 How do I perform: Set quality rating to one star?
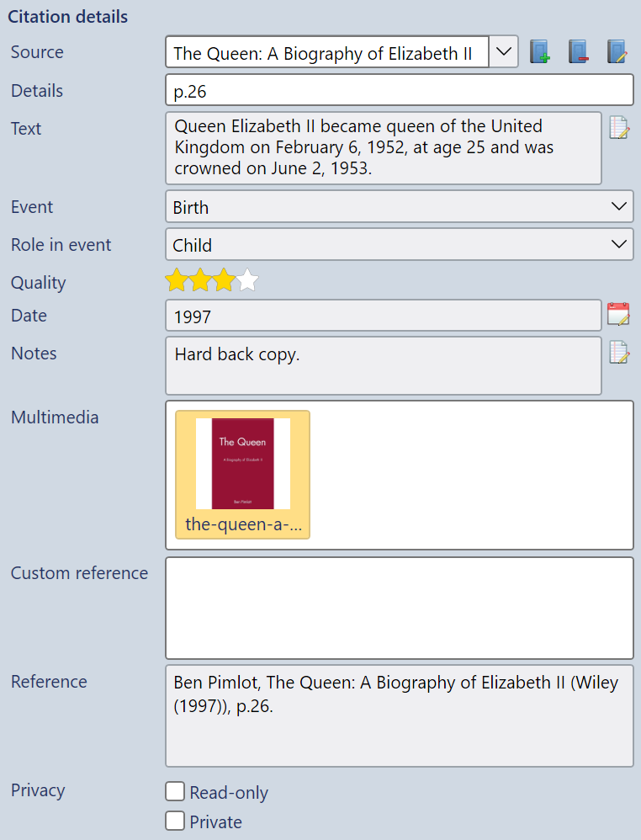click(x=177, y=279)
